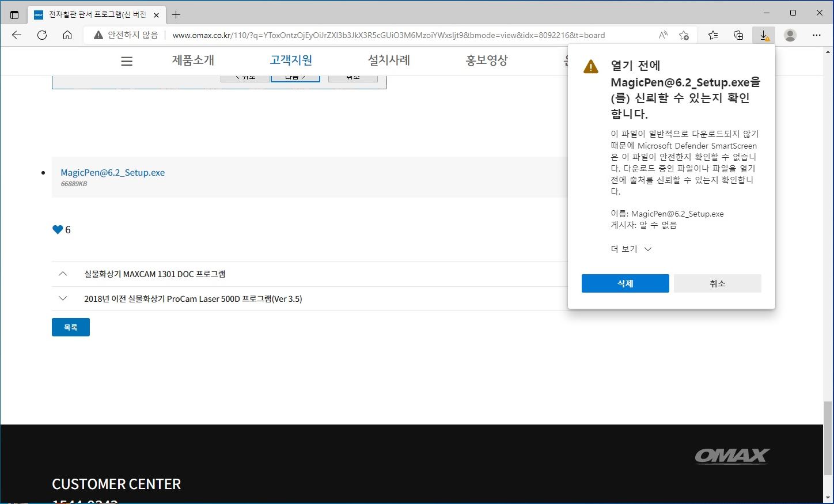This screenshot has width=834, height=504.
Task: Select the 고객지원 menu item
Action: (x=291, y=60)
